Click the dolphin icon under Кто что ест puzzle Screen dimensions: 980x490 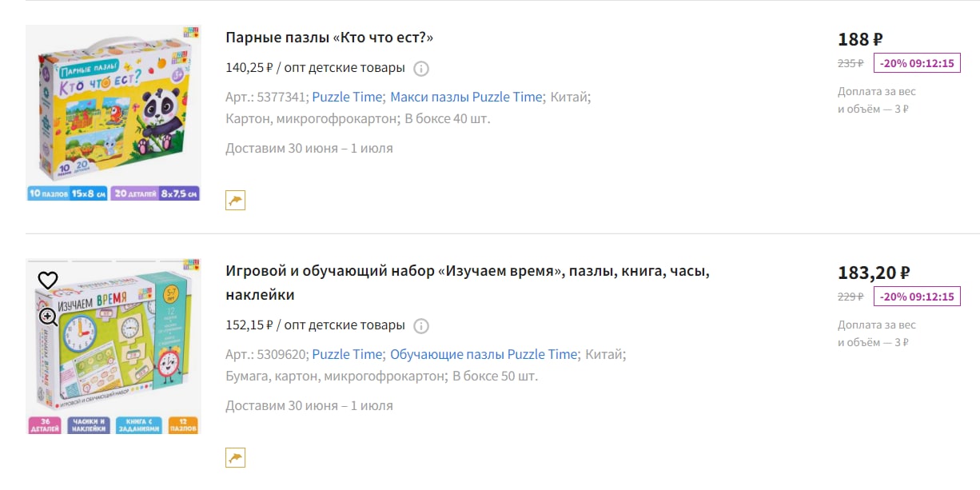tap(235, 200)
